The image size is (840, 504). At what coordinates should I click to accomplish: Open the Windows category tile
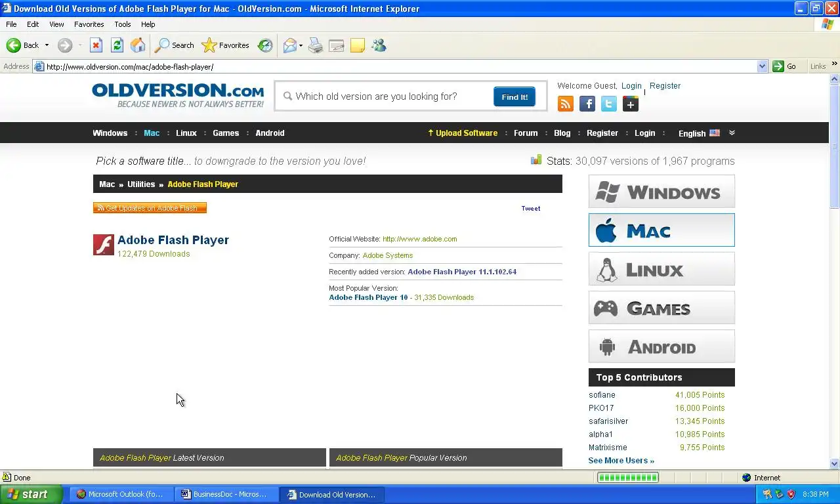tap(661, 192)
